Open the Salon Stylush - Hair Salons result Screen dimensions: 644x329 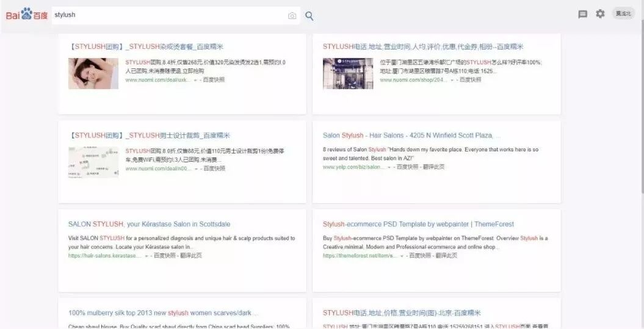411,135
